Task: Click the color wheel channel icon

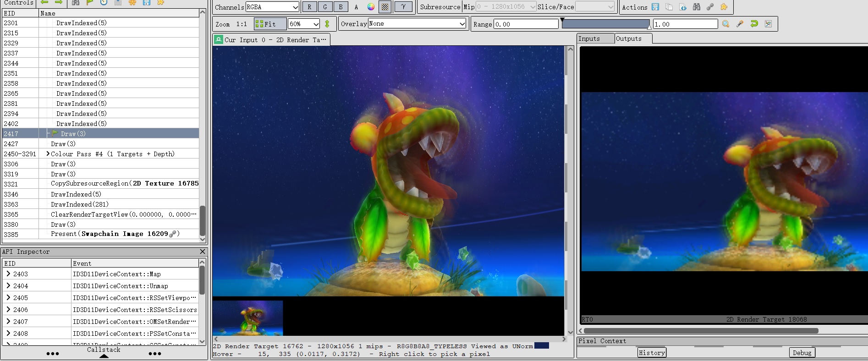Action: [371, 7]
